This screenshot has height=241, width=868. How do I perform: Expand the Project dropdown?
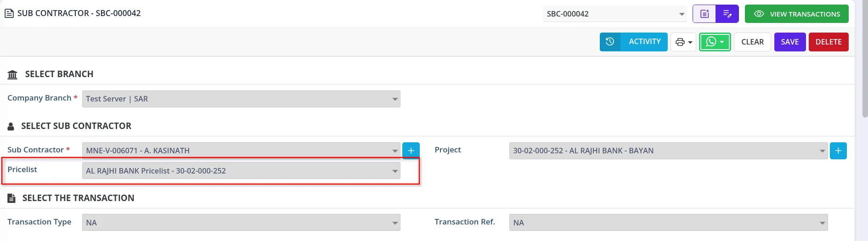[x=668, y=151]
